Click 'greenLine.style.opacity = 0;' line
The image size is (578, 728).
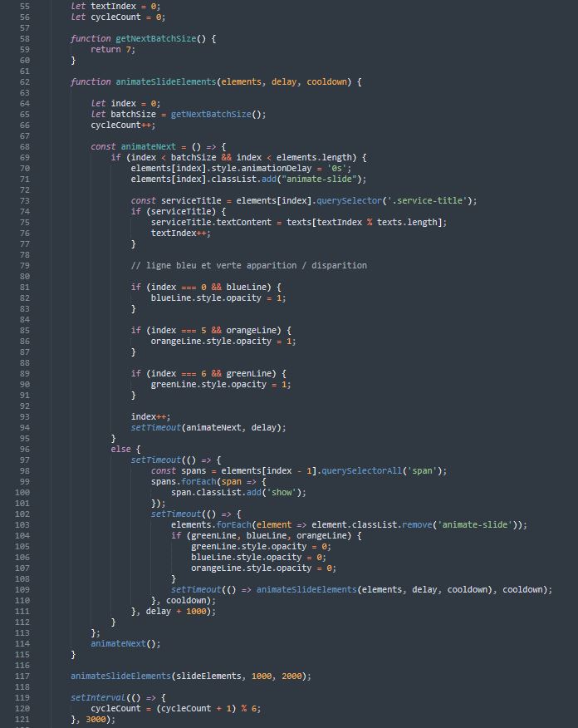[x=261, y=546]
